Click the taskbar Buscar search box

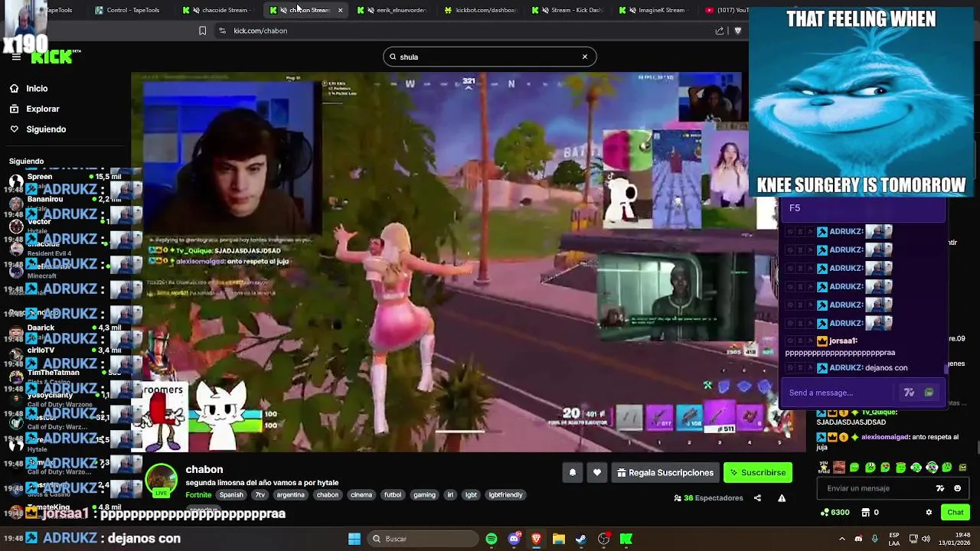[422, 539]
